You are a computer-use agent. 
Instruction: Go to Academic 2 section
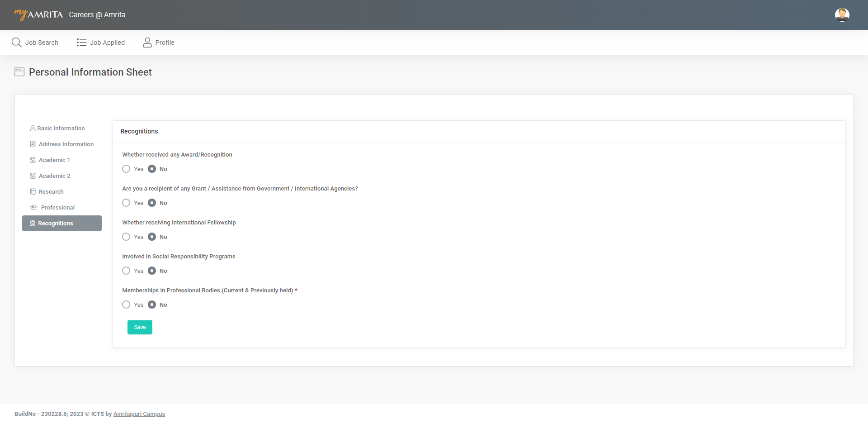tap(54, 176)
